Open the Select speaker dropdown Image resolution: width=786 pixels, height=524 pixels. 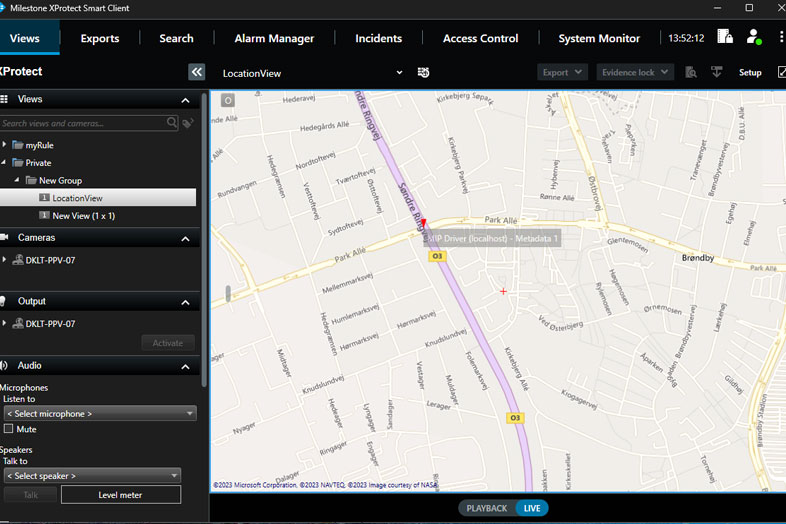click(92, 476)
